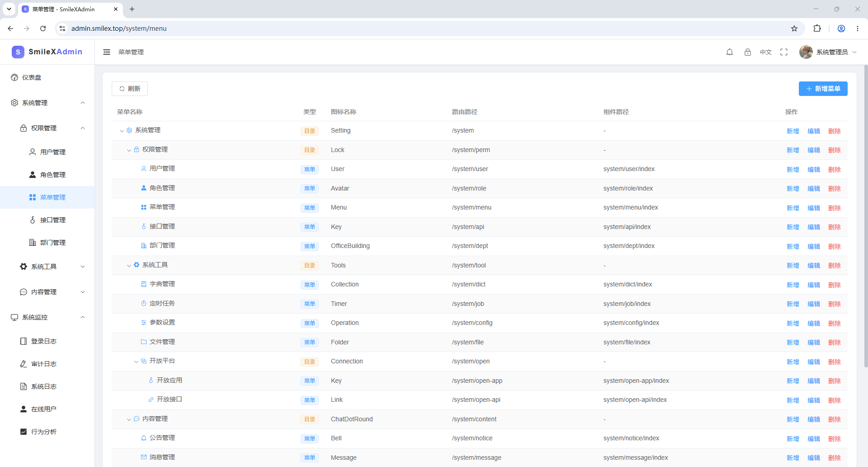Toggle the sidebar collapse hamburger icon

click(x=107, y=52)
